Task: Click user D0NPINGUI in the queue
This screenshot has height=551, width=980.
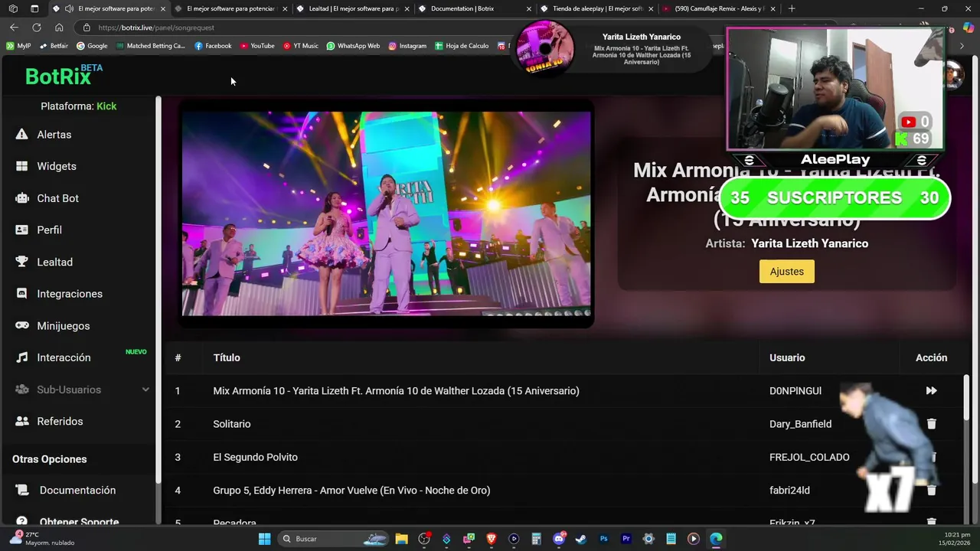Action: [x=795, y=391]
